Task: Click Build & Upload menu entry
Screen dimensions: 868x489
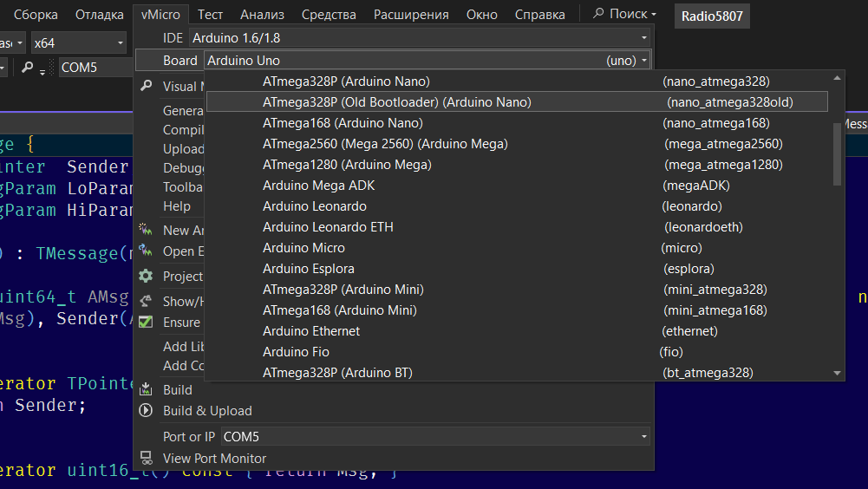Action: 207,411
